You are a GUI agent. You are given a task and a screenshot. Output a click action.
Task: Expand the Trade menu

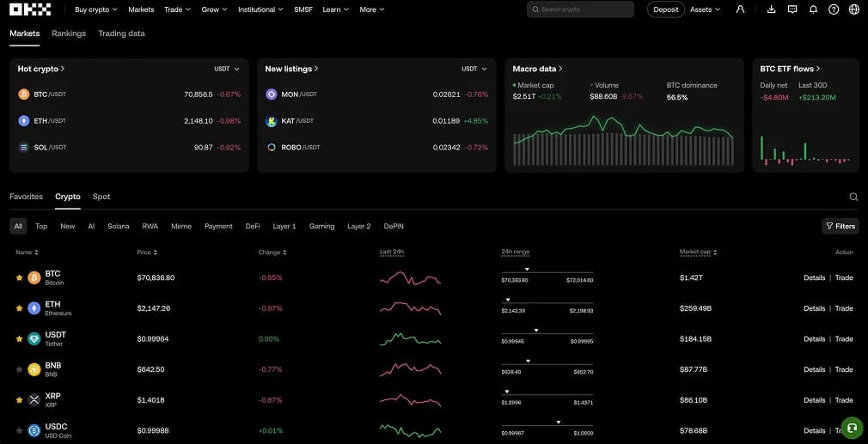click(178, 9)
